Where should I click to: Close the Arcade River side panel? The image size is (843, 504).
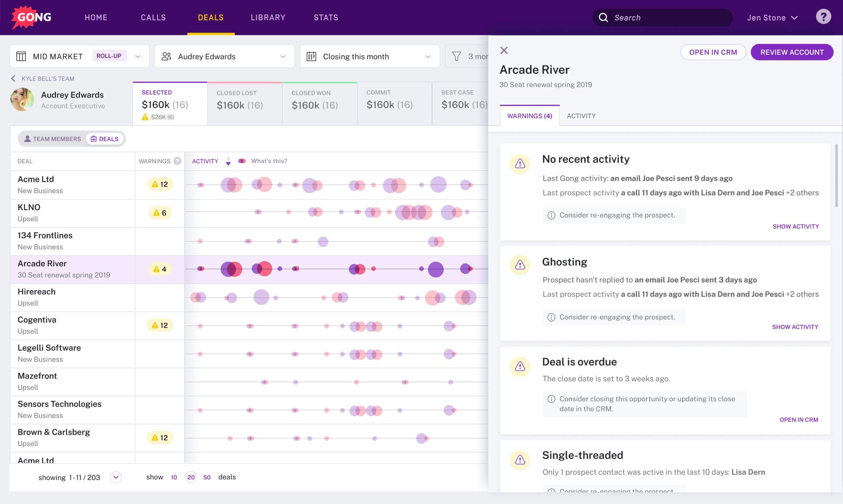(x=504, y=51)
